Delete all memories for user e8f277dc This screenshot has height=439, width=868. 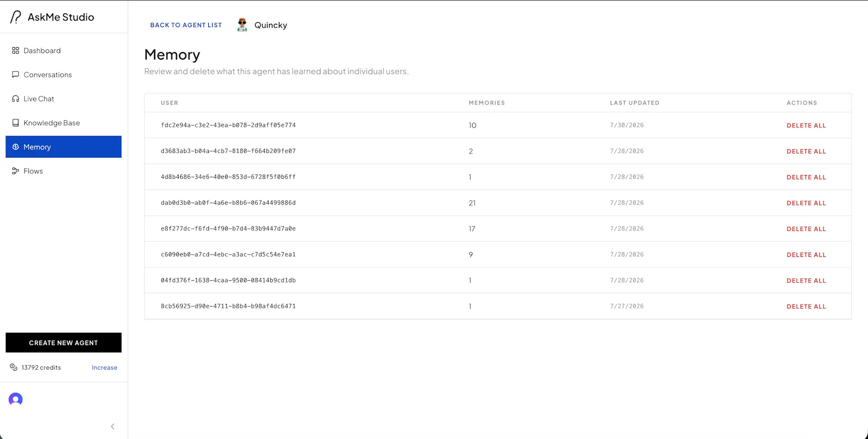tap(806, 229)
